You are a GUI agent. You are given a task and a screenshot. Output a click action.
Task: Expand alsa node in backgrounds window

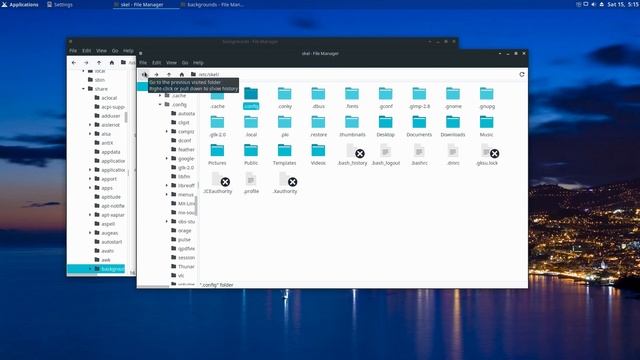90,133
